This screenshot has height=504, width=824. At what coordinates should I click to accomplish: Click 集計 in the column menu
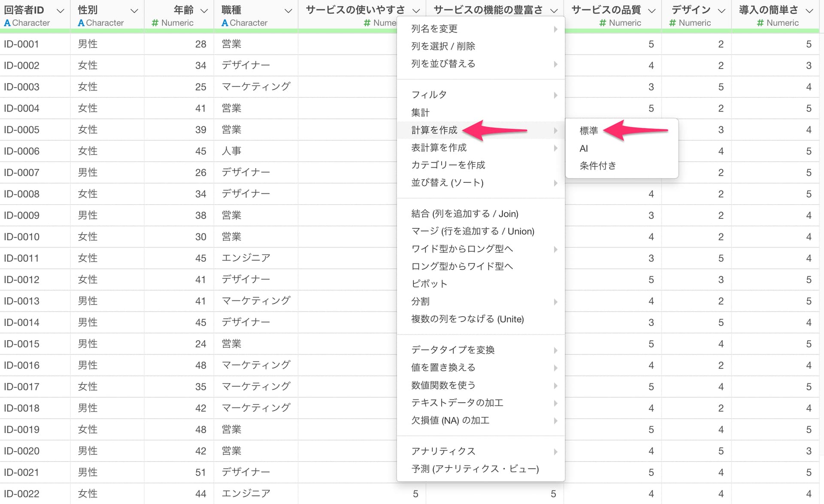[420, 113]
